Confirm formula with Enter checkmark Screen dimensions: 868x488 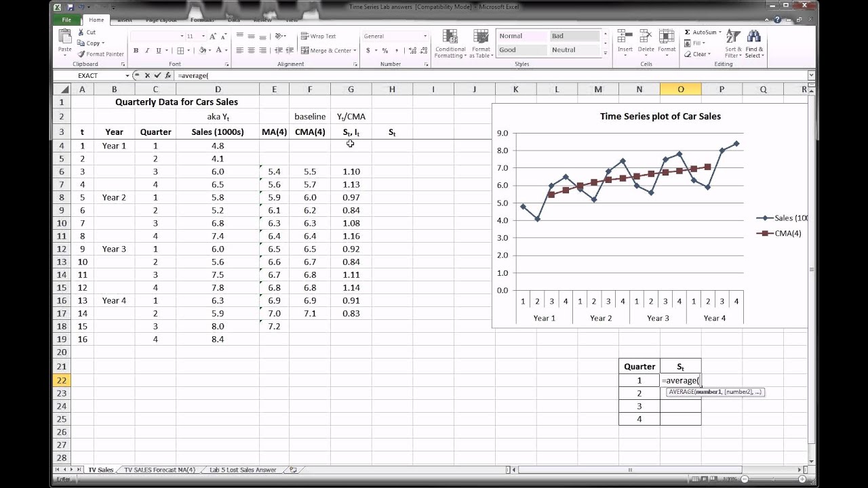tap(157, 76)
